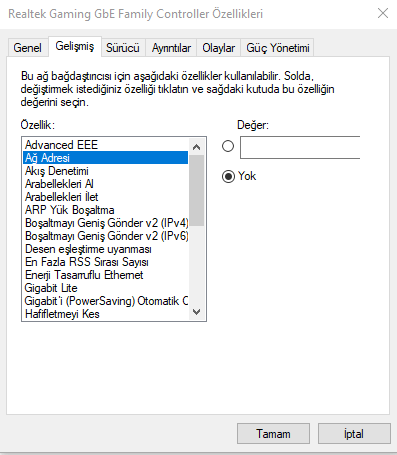Close the Realtek properties dialog

click(383, 13)
